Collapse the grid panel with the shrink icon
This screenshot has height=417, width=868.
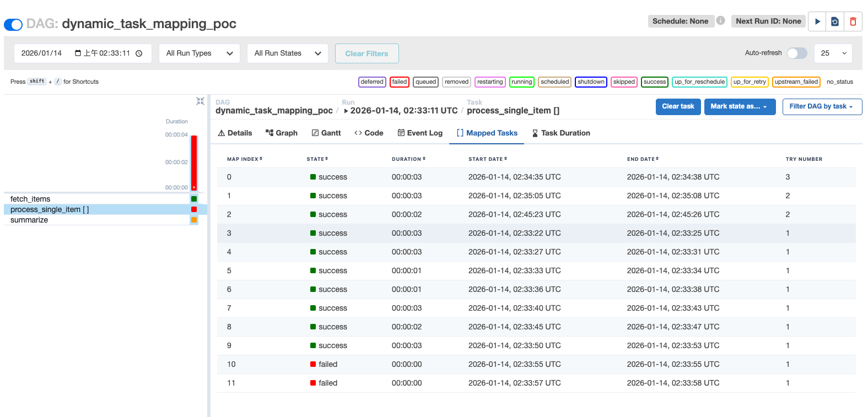200,101
